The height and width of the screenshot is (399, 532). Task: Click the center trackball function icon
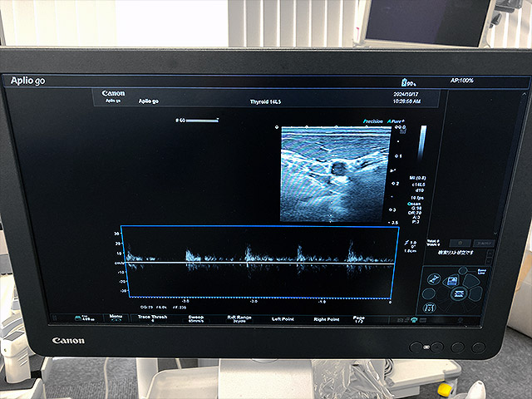[459, 293]
